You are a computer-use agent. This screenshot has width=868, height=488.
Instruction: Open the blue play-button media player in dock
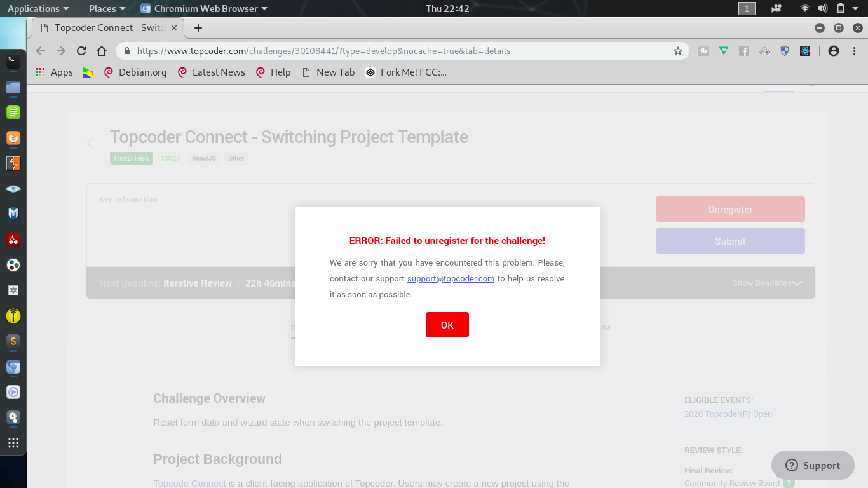click(13, 392)
